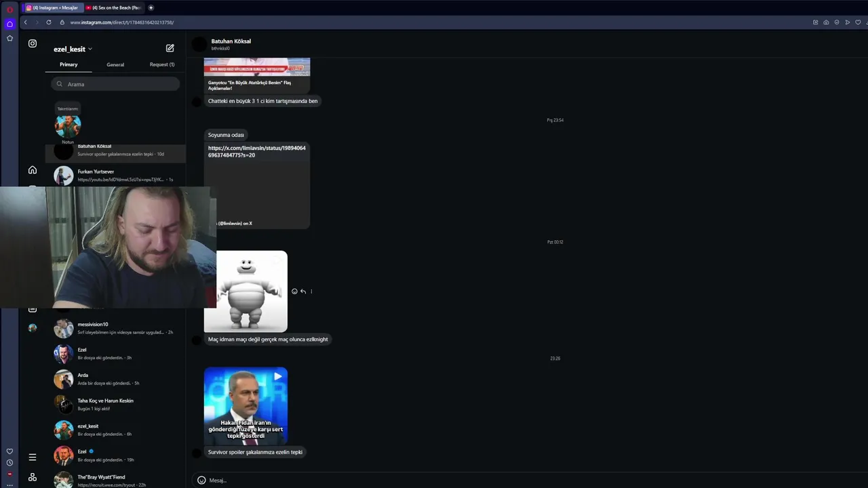Open Taha Koç ve Harun Keskin group chat
Screen dimensions: 868x488
[x=115, y=405]
